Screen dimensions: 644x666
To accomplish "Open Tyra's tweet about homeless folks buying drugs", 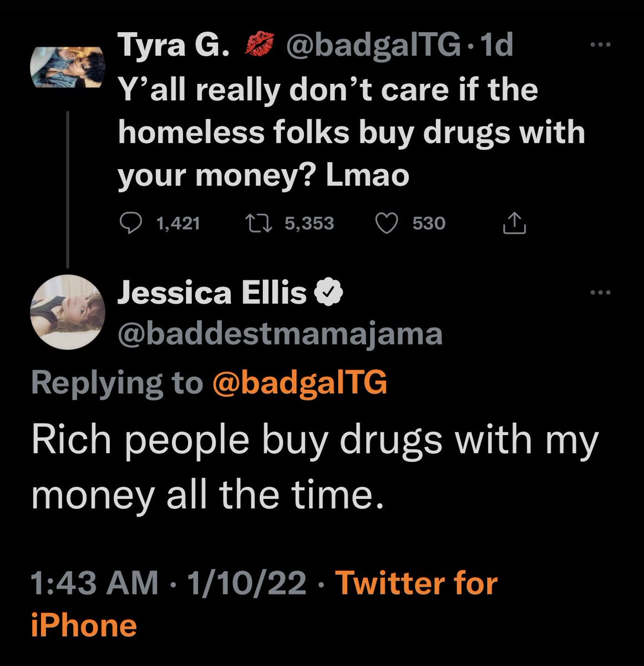I will point(351,133).
